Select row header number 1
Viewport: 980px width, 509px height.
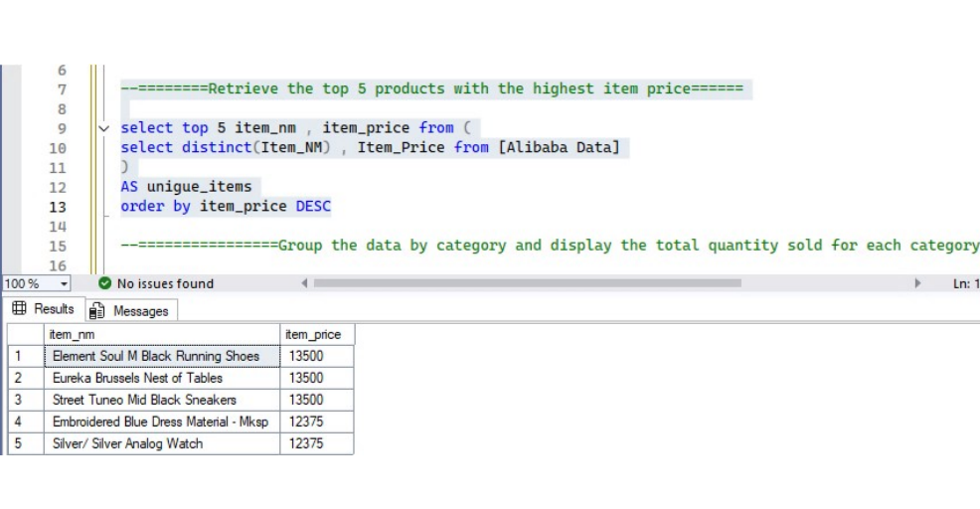click(x=19, y=356)
